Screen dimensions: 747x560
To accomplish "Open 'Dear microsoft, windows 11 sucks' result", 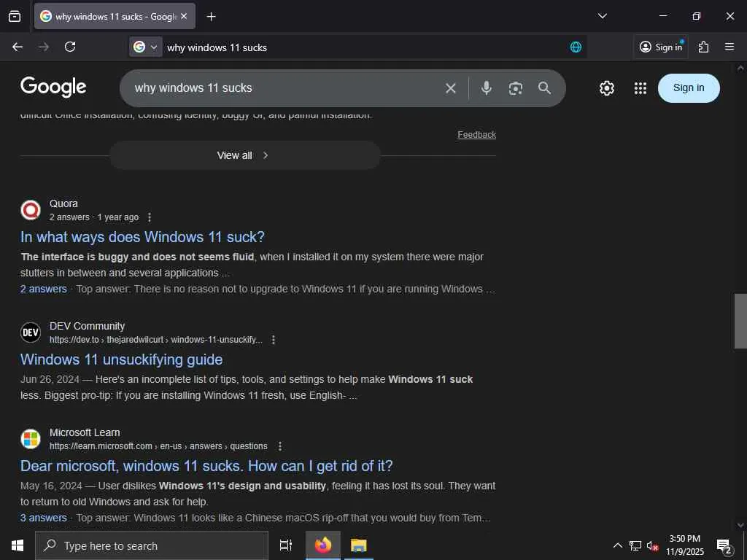I will pyautogui.click(x=206, y=466).
